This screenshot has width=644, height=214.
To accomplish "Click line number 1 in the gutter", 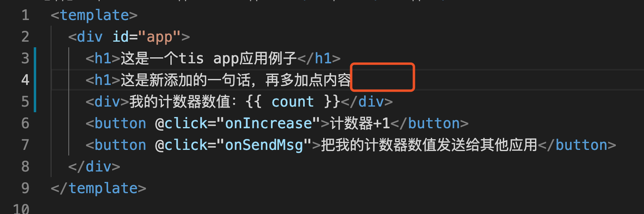I will pos(25,15).
